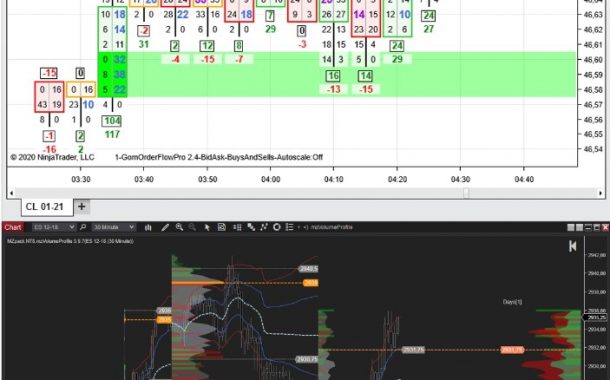Image resolution: width=610 pixels, height=380 pixels.
Task: Open the ES 12-18 instrument dropdown
Action: pos(54,227)
